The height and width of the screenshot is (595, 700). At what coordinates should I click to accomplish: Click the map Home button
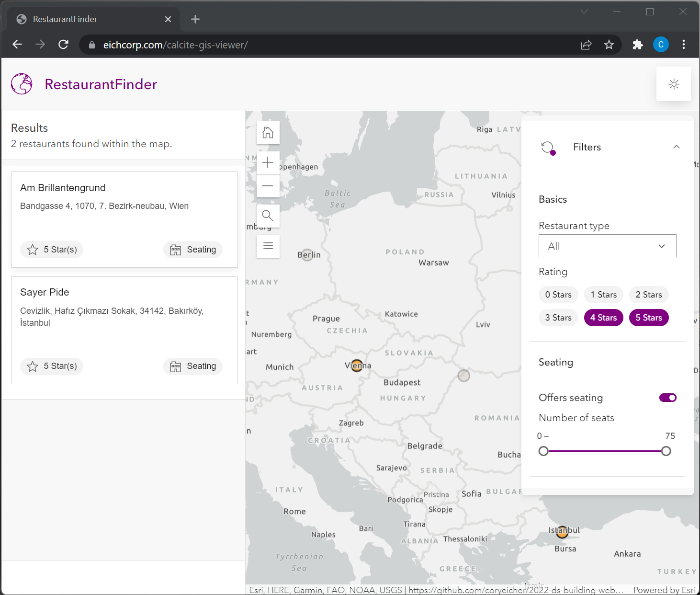(x=268, y=133)
